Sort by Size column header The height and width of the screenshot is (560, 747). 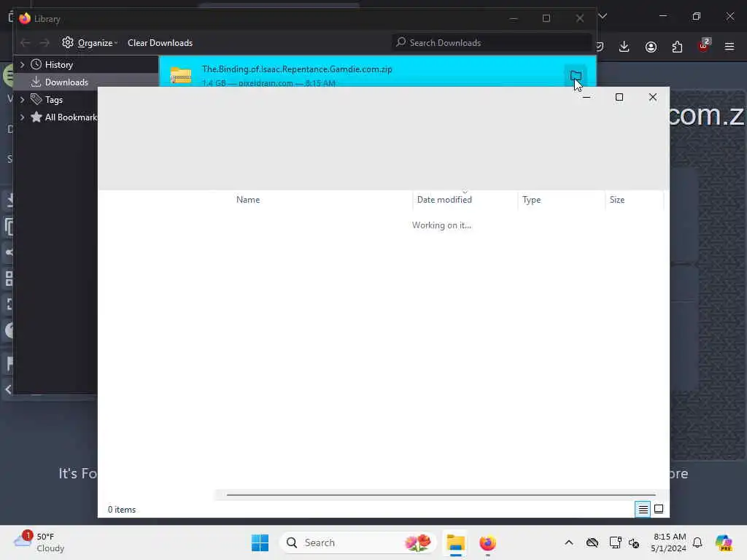pos(617,200)
